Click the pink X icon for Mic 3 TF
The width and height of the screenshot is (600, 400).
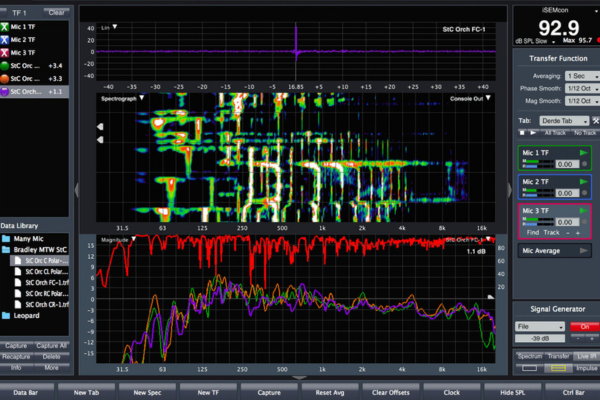pyautogui.click(x=5, y=53)
